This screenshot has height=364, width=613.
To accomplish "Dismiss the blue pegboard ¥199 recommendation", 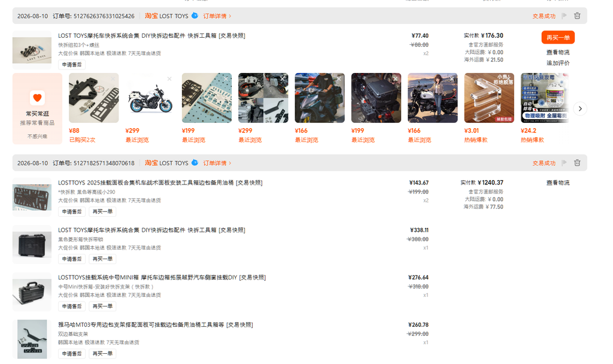I will [x=226, y=79].
